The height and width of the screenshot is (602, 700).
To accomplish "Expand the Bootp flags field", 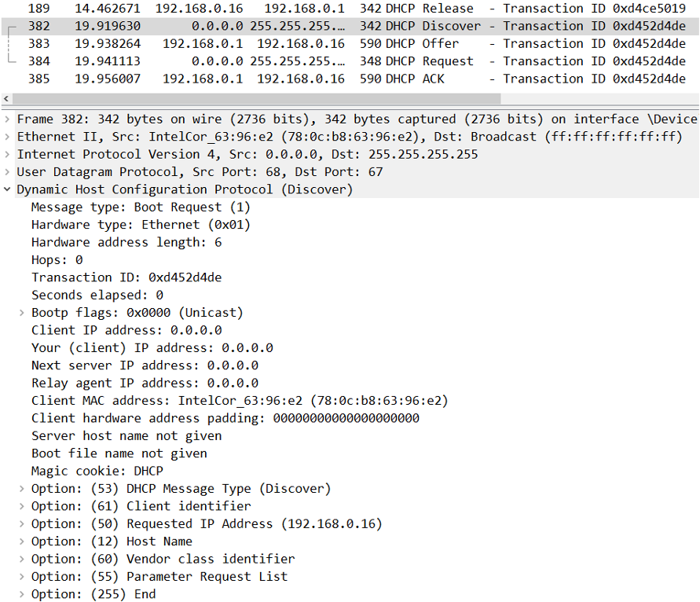I will pyautogui.click(x=22, y=313).
